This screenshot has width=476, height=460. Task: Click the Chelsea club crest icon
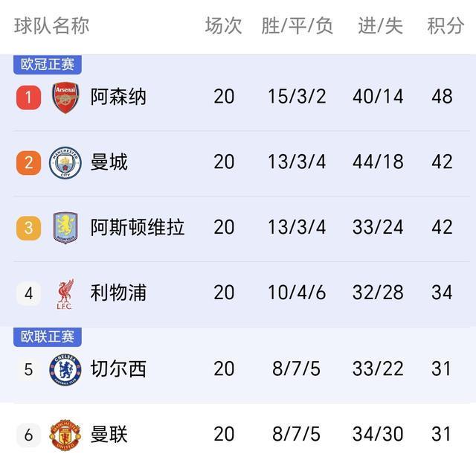(65, 369)
